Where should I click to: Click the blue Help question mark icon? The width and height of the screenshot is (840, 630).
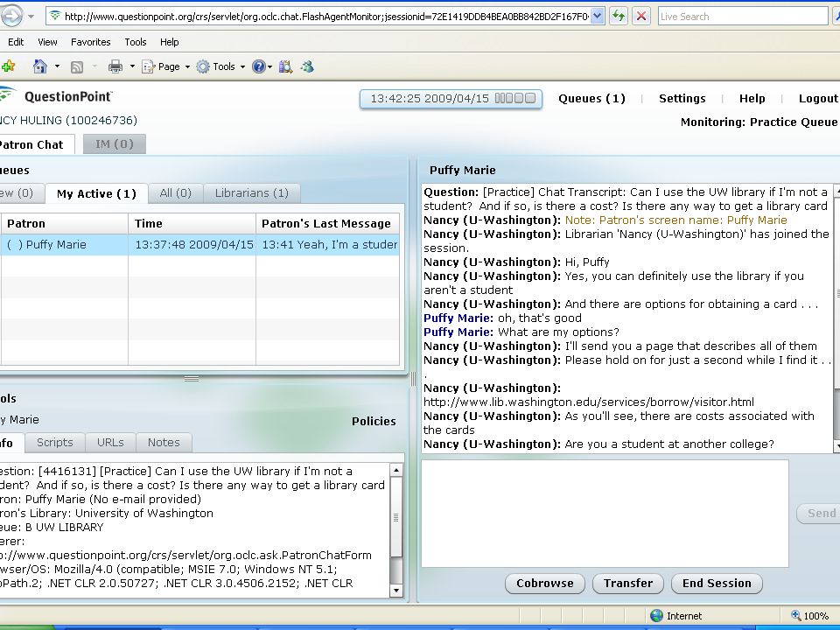(259, 66)
